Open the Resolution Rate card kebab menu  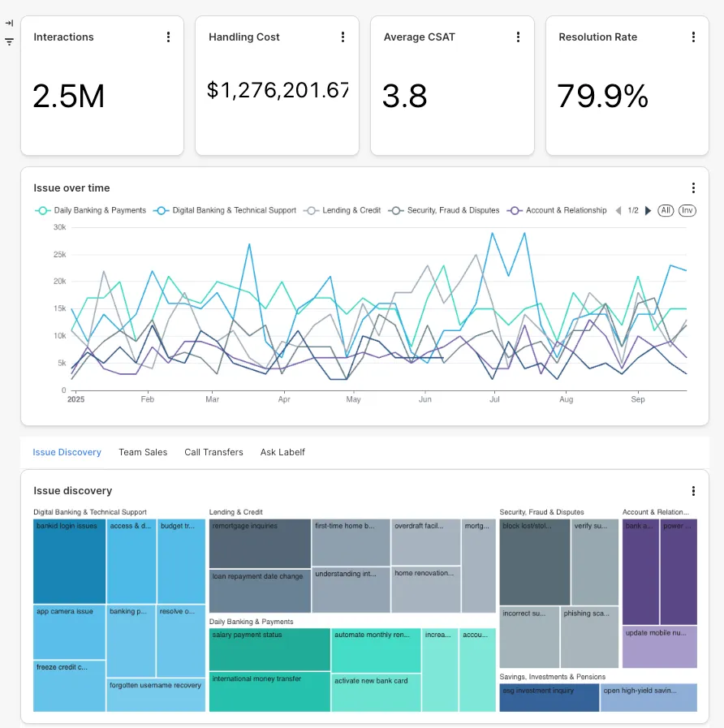(x=693, y=37)
